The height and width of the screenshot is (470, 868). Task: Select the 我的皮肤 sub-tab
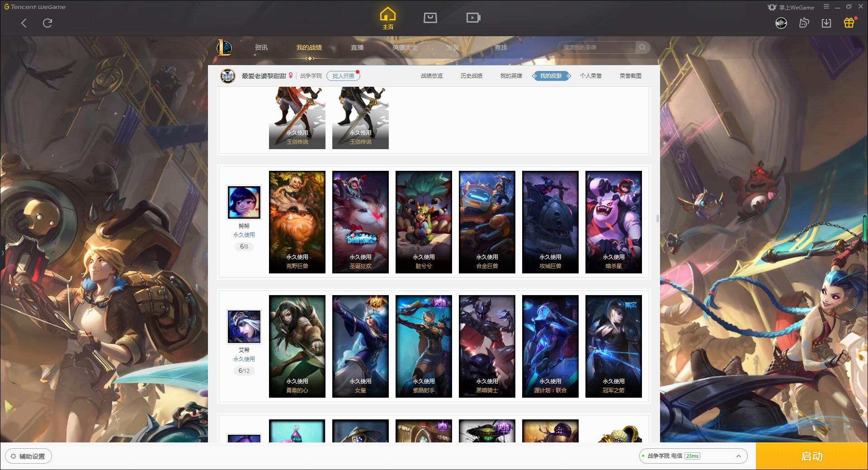[x=551, y=76]
